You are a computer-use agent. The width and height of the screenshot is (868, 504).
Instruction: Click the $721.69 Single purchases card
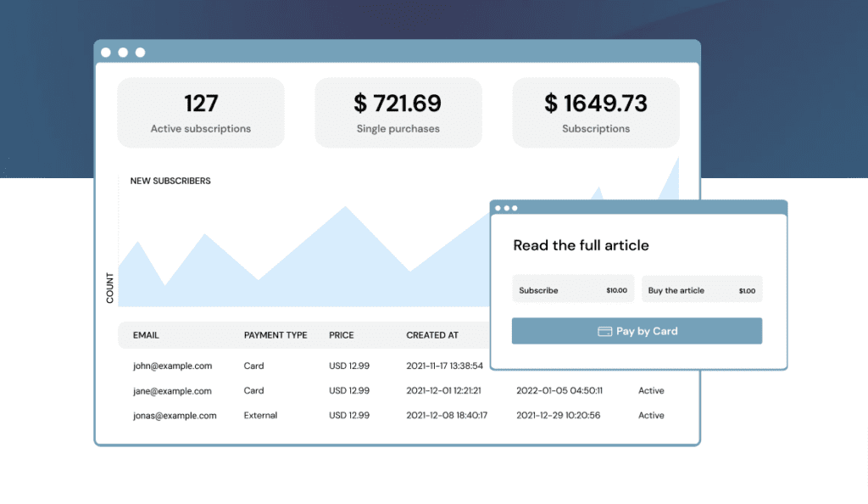[398, 113]
